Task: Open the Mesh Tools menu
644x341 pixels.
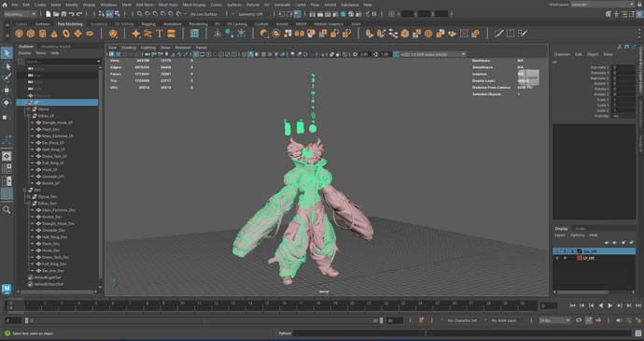Action: point(168,5)
